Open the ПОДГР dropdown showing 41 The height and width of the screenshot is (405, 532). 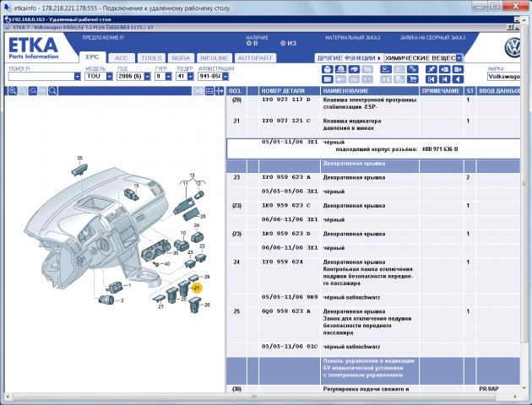190,77
